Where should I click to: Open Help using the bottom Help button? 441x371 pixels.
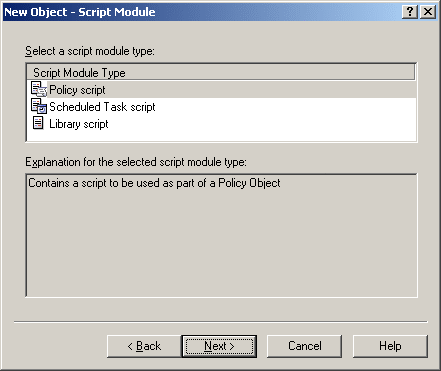click(x=390, y=346)
